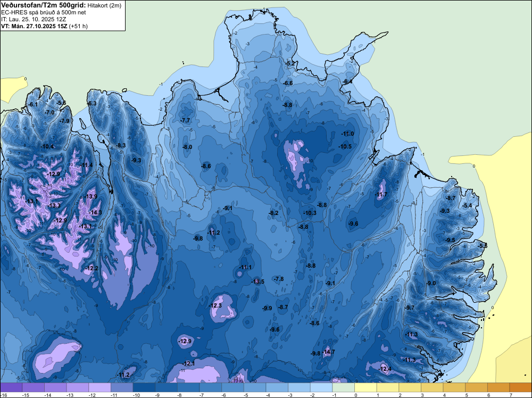Viewport: 532px width, 398px height.
Task: Click the -9.5 temperature value
Action: point(450,240)
